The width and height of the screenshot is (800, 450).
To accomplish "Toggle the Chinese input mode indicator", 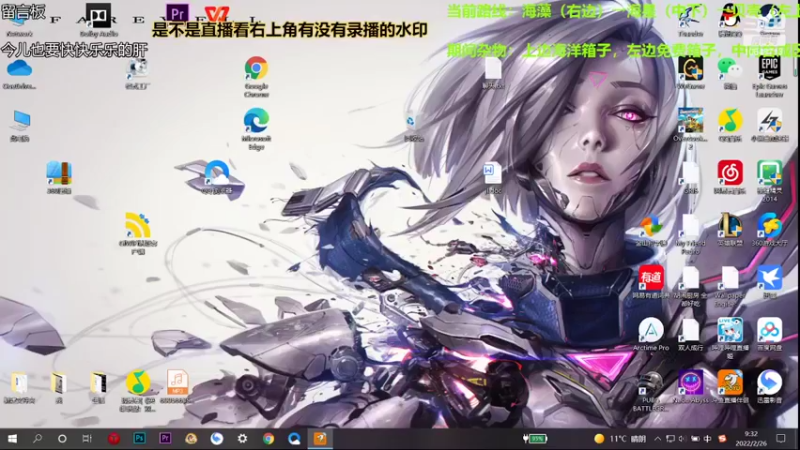I will point(708,439).
